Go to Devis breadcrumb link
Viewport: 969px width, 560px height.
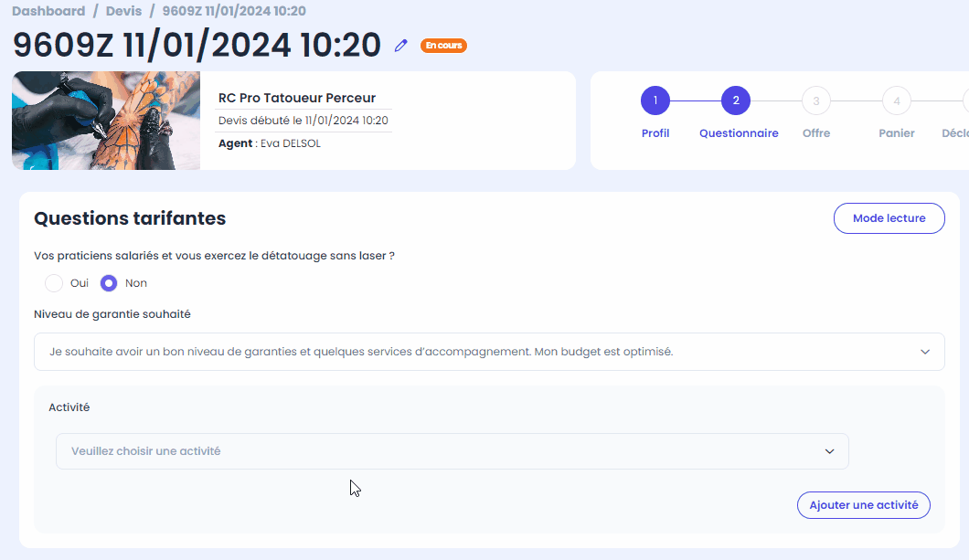click(123, 11)
